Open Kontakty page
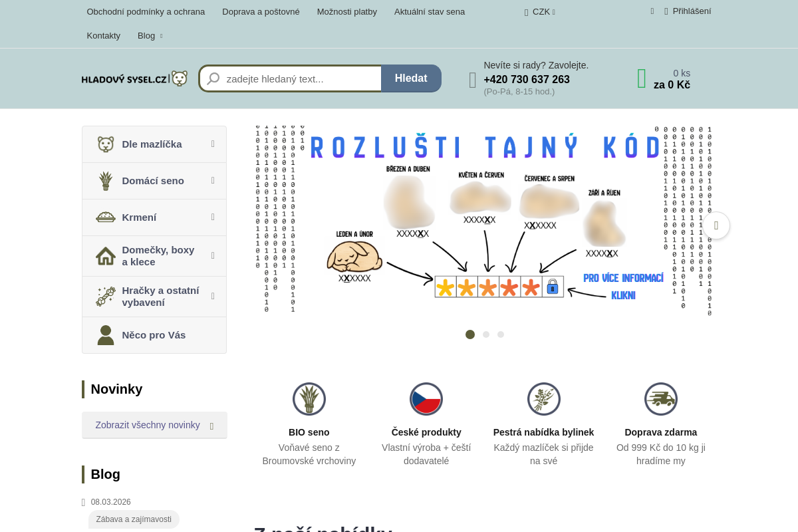Viewport: 798px width, 532px height. (x=103, y=36)
